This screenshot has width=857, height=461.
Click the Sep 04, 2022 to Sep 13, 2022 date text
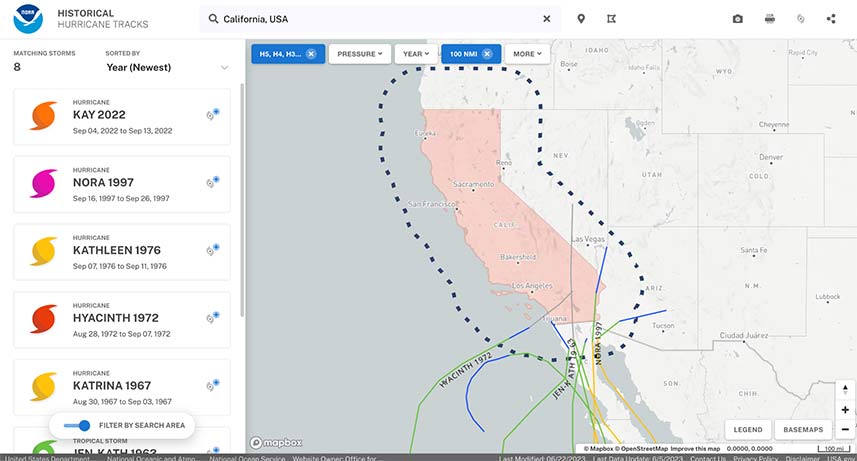pos(122,131)
